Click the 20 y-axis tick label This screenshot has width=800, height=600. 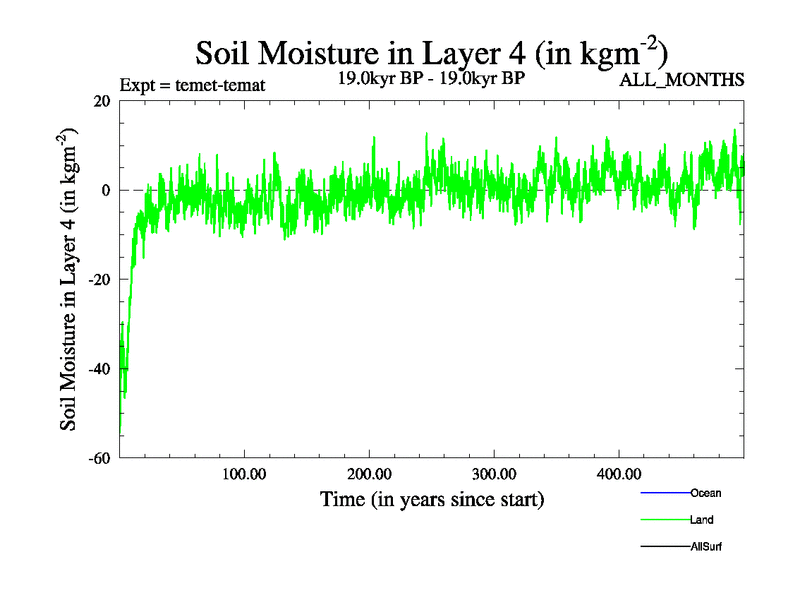click(x=101, y=101)
